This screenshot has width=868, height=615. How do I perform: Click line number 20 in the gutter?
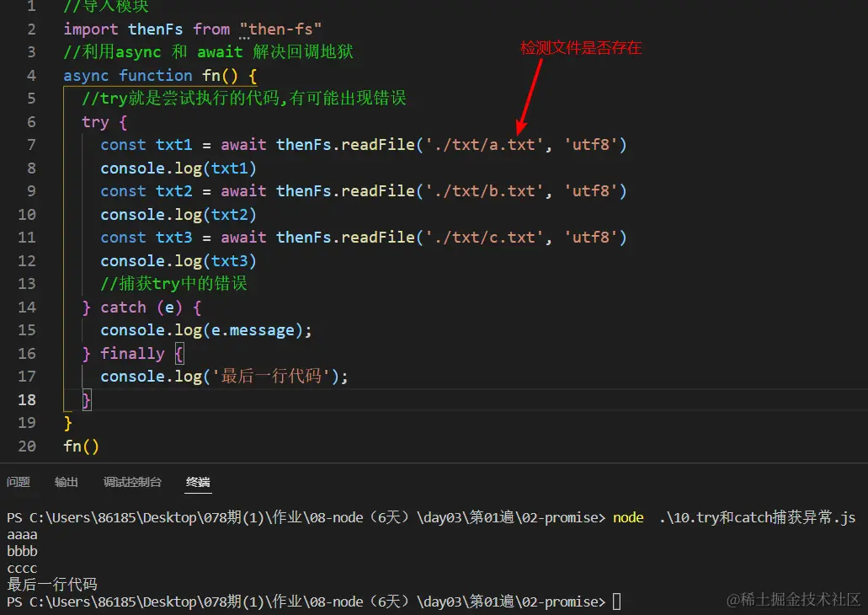[x=27, y=446]
